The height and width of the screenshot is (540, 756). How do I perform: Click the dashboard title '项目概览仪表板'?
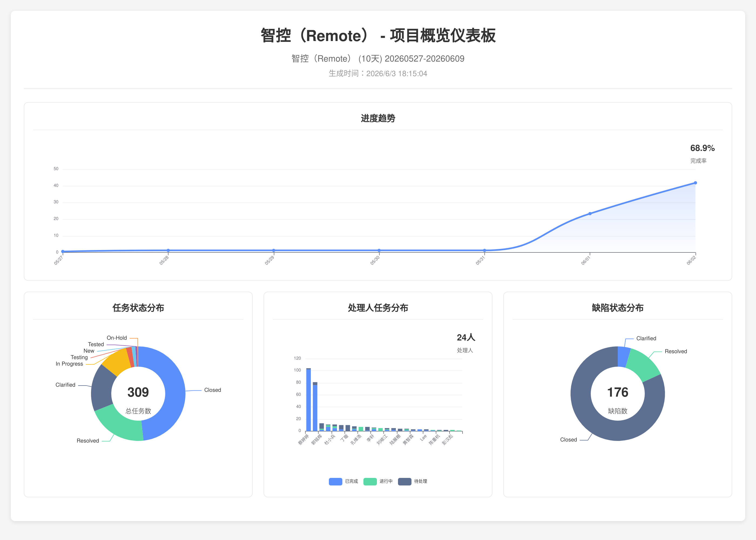click(x=443, y=36)
